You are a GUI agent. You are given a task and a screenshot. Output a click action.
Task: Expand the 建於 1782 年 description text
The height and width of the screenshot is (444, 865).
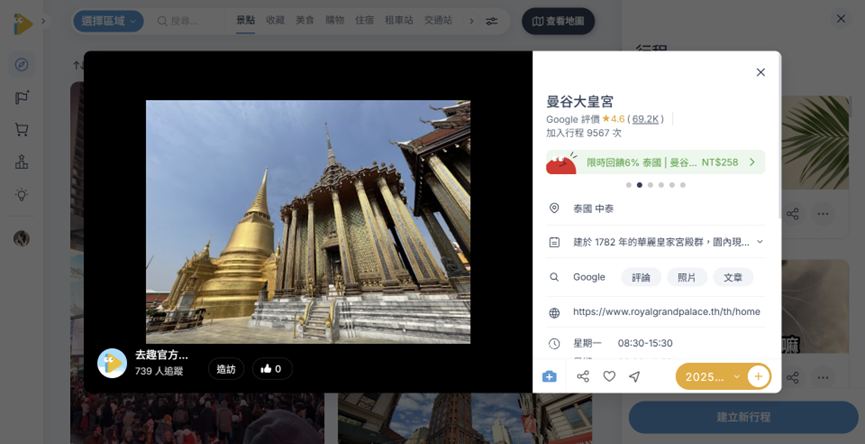tap(760, 242)
